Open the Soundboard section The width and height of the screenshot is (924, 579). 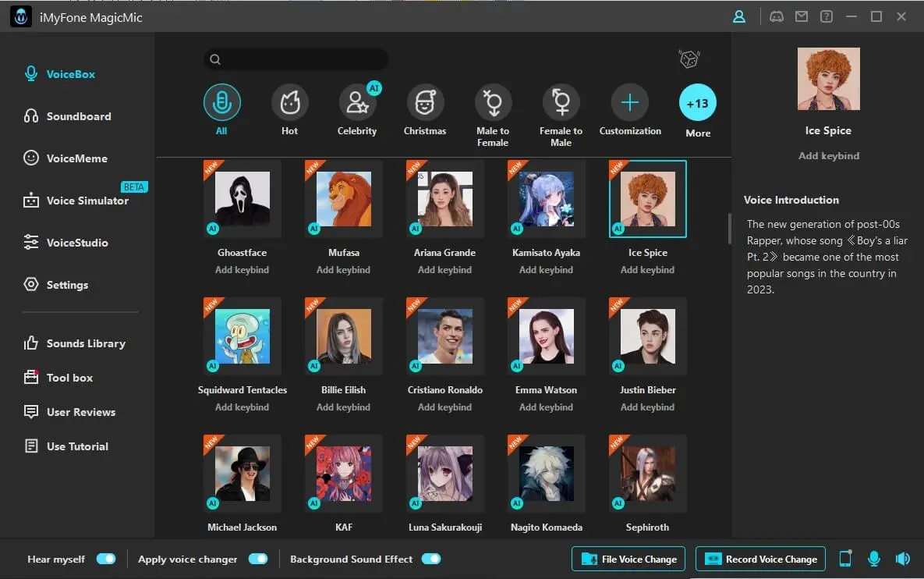point(67,116)
